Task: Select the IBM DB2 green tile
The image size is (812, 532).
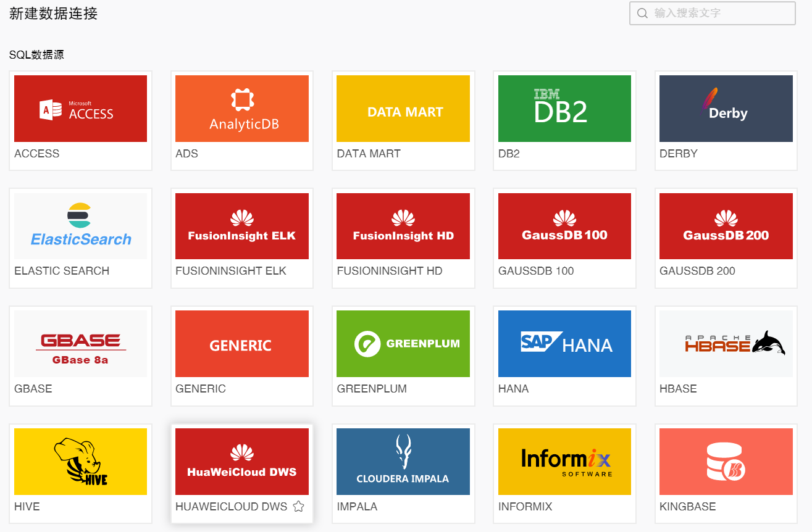Action: (x=564, y=109)
